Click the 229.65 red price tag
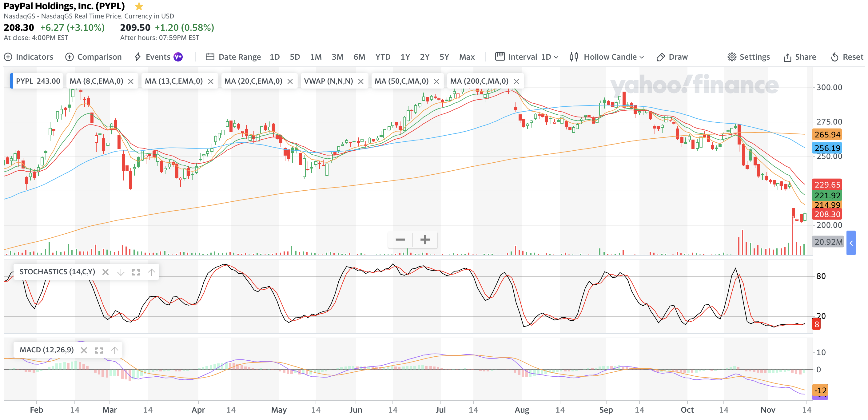The image size is (868, 420). [827, 185]
